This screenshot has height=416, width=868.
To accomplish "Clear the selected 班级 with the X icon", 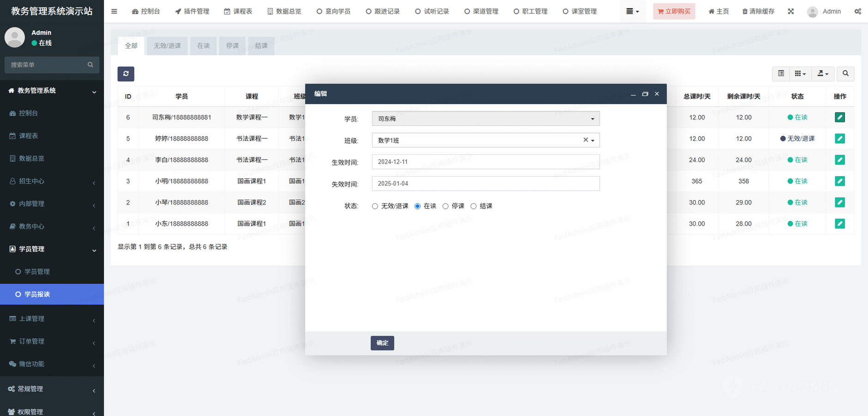I will click(585, 140).
